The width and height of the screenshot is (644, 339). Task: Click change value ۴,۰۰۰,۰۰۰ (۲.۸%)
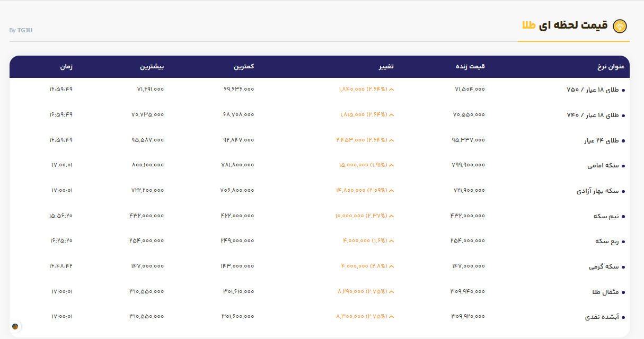[x=364, y=266]
